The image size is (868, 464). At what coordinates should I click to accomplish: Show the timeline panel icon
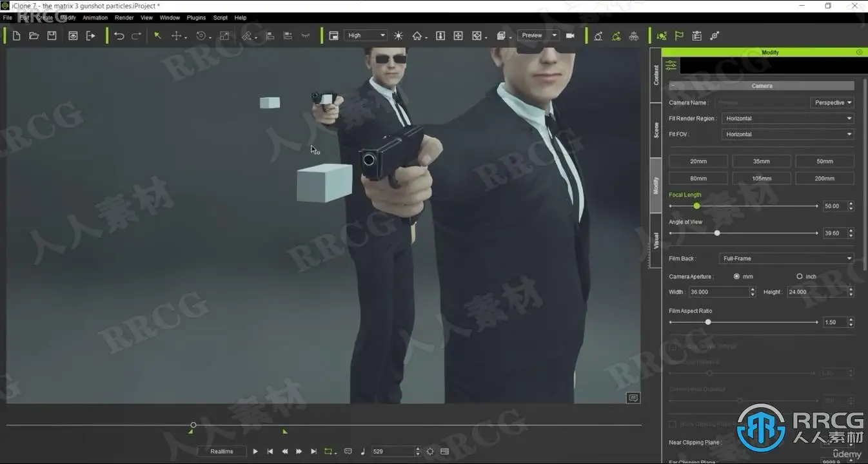(444, 452)
